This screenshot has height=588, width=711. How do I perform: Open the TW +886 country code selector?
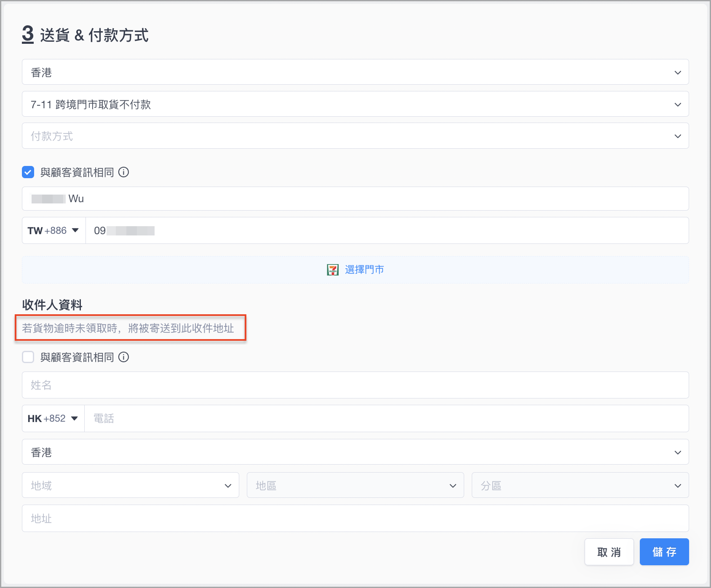[x=53, y=230]
